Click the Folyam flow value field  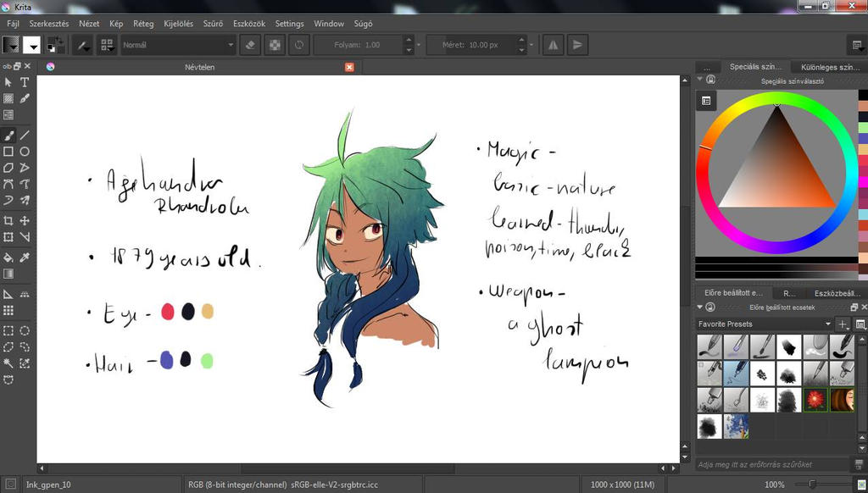[359, 45]
